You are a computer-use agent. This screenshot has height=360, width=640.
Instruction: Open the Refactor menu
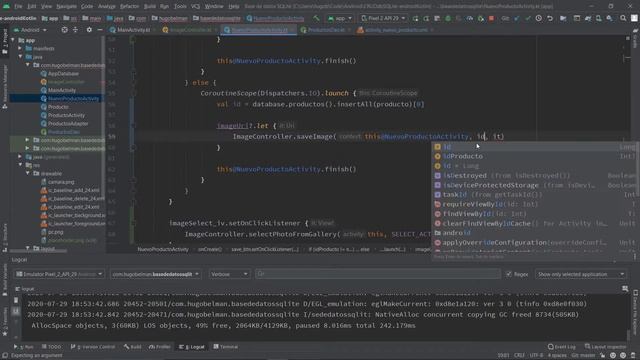[x=129, y=7]
